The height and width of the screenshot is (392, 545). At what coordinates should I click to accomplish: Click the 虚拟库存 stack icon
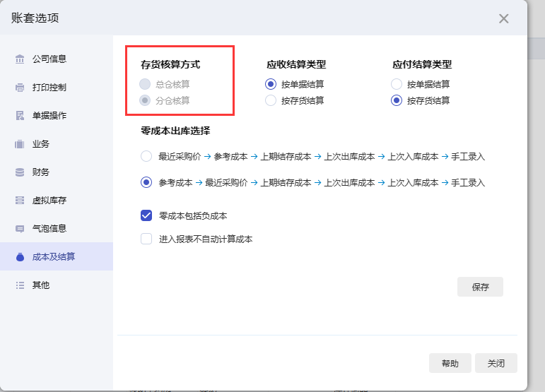[x=20, y=201]
